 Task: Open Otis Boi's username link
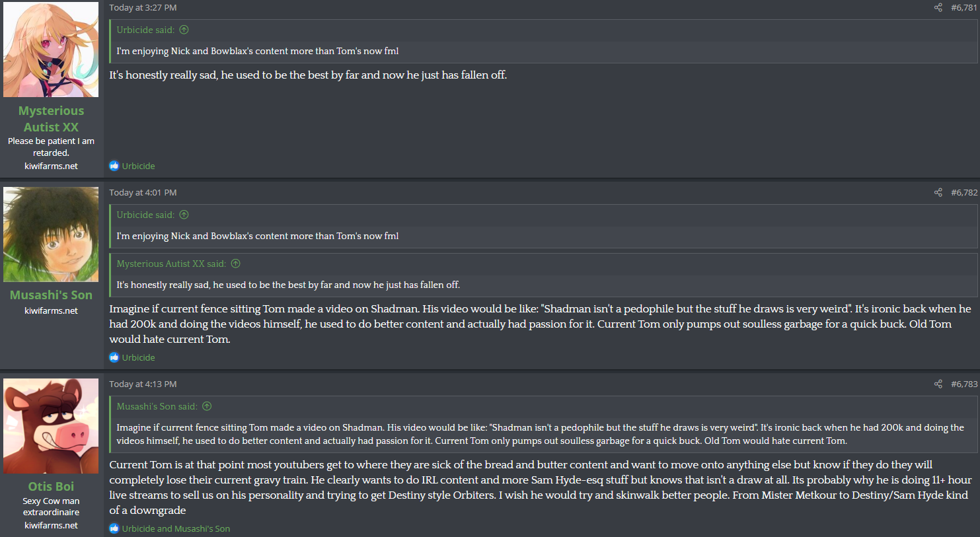click(51, 487)
